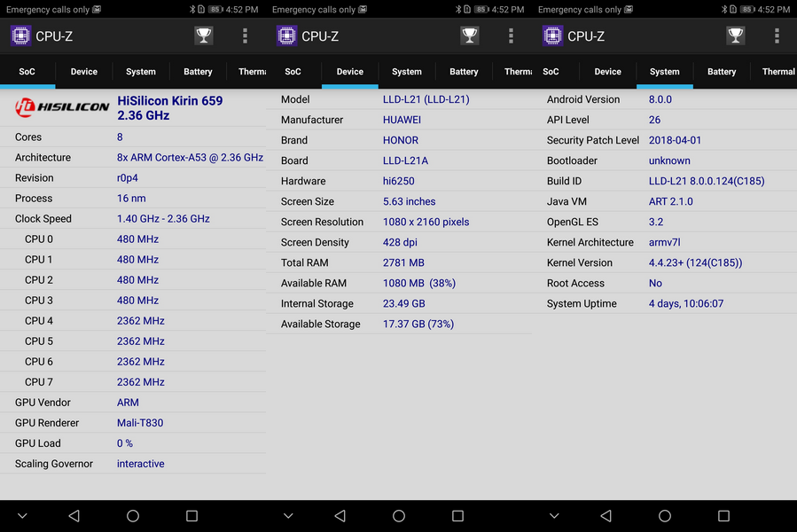Image resolution: width=797 pixels, height=532 pixels.
Task: Tap Recents square button in middle screen
Action: pyautogui.click(x=457, y=516)
